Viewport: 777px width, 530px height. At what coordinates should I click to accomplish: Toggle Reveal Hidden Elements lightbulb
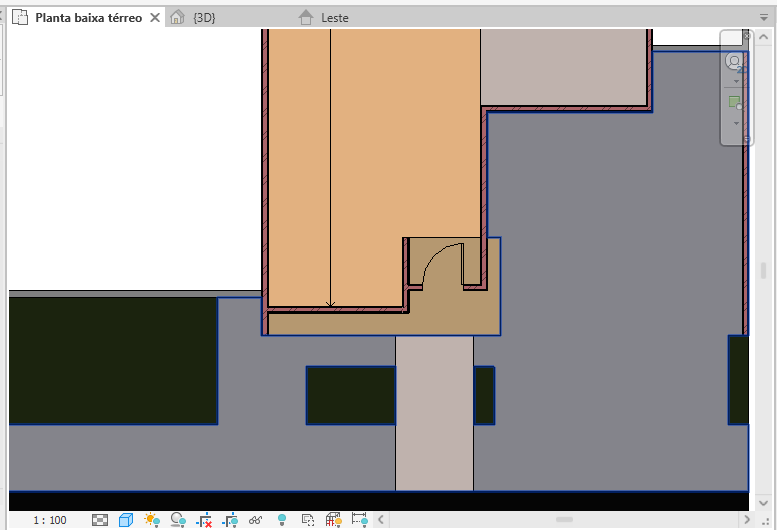[282, 520]
